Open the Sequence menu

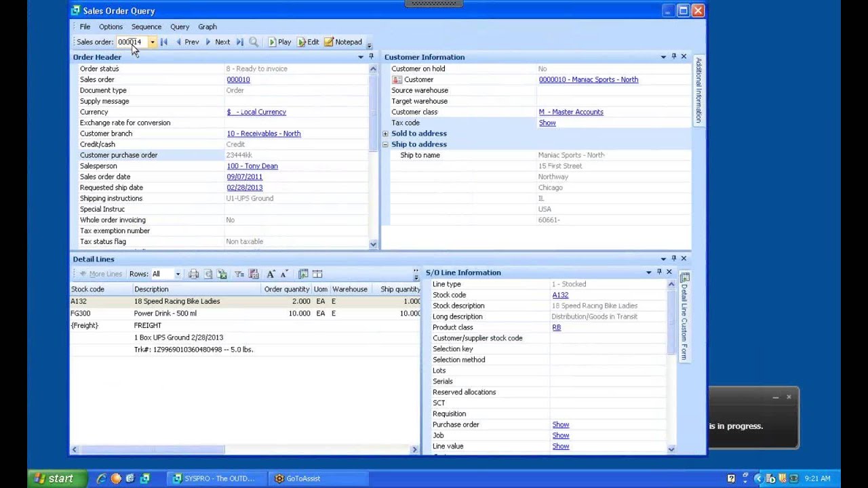tap(146, 27)
